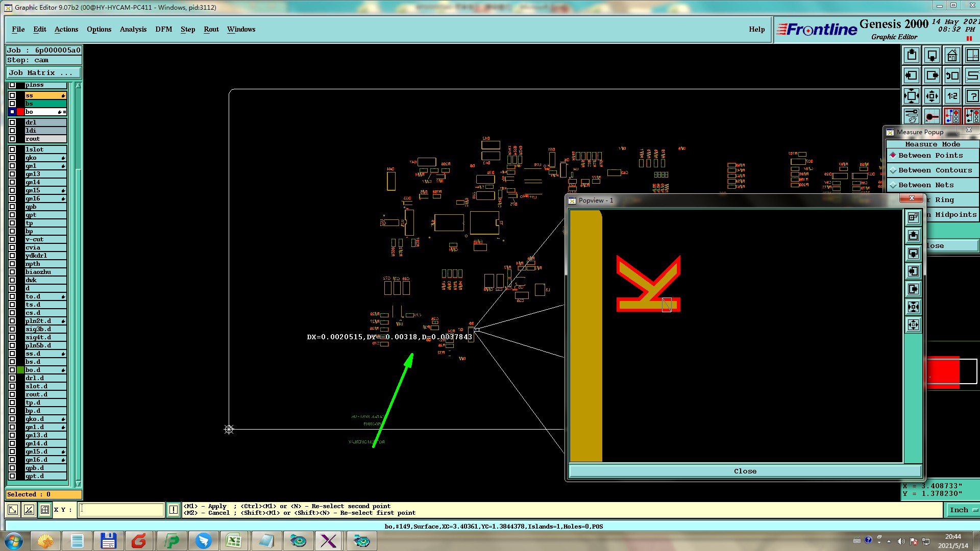Image resolution: width=980 pixels, height=551 pixels.
Task: Click the pan up arrow icon
Action: coord(912,55)
